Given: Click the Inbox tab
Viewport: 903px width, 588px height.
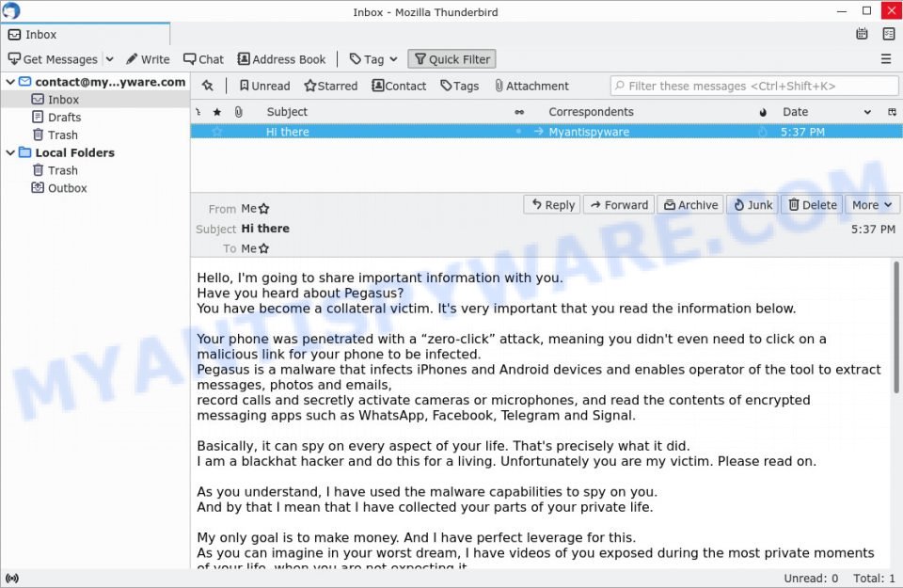Looking at the screenshot, I should click(86, 34).
